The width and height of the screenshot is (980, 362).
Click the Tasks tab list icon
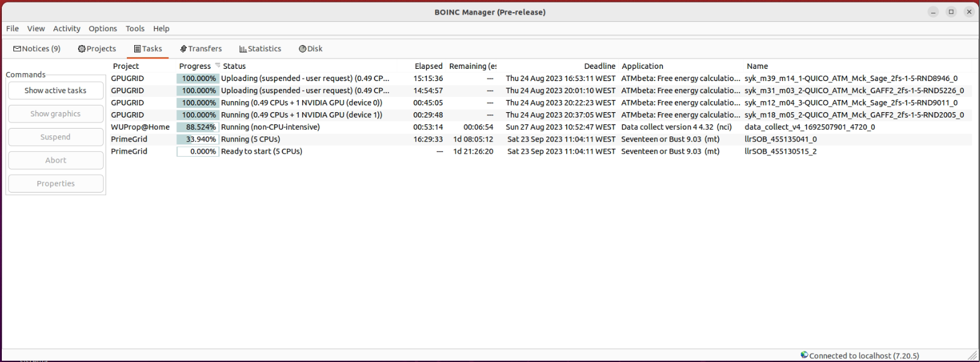point(137,49)
